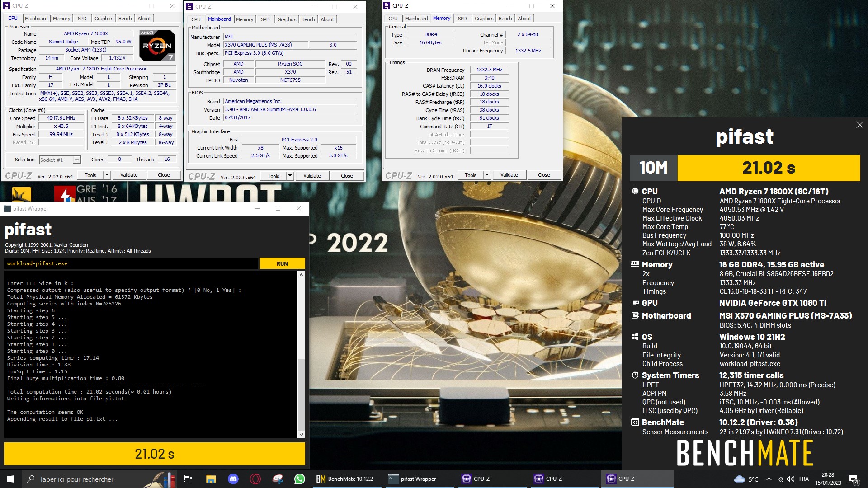This screenshot has height=488, width=868.
Task: Open Tools dropdown arrow in CPU-Z CPU window
Action: (107, 175)
